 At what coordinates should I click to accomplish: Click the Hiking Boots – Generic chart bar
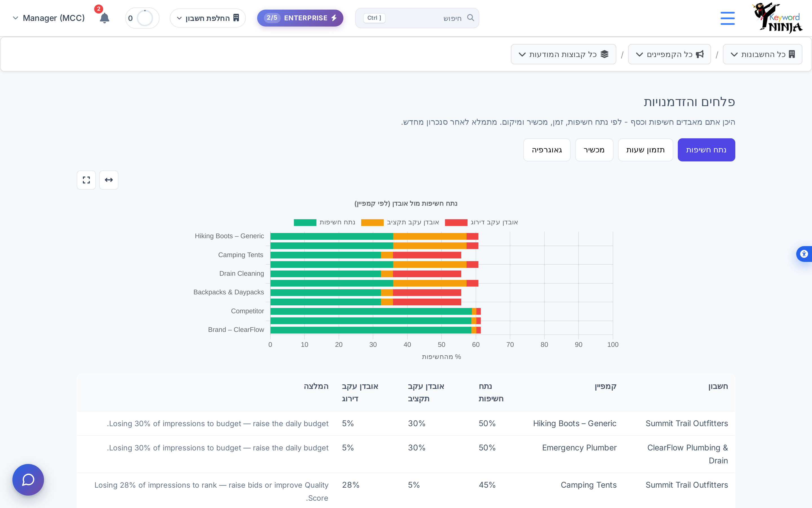(374, 236)
